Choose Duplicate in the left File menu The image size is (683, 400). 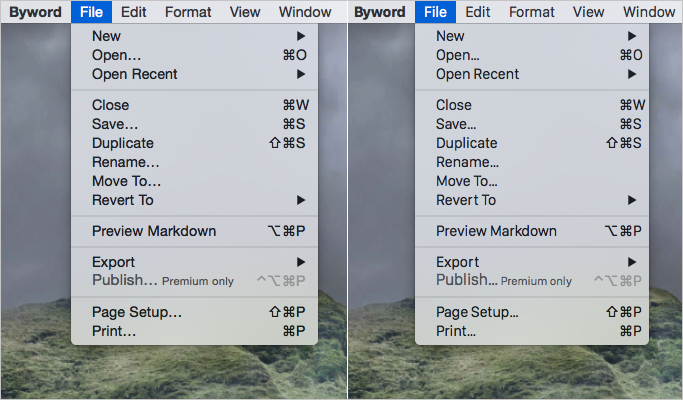coord(194,143)
